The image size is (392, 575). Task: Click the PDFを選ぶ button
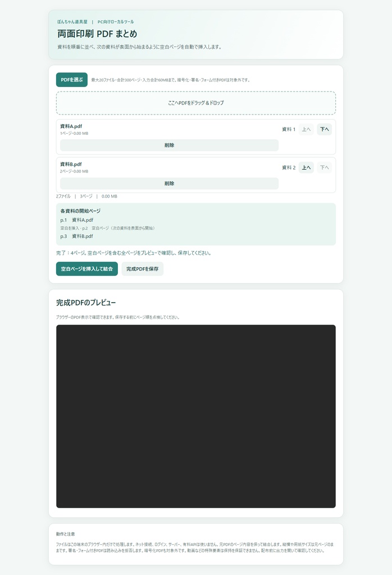pos(71,80)
